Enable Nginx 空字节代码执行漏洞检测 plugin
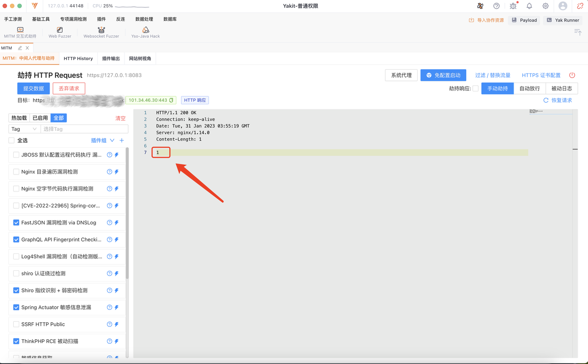 [17, 189]
